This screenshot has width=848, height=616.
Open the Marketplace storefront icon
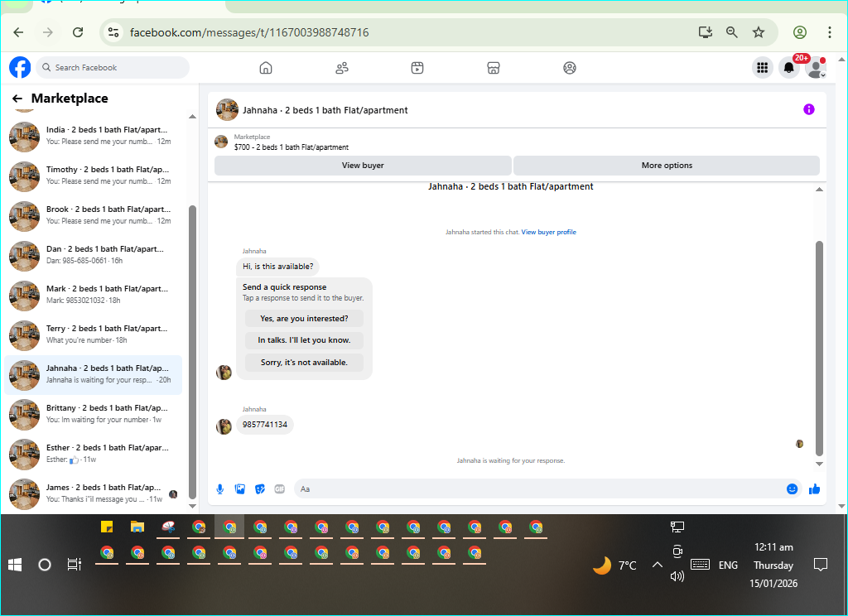494,68
